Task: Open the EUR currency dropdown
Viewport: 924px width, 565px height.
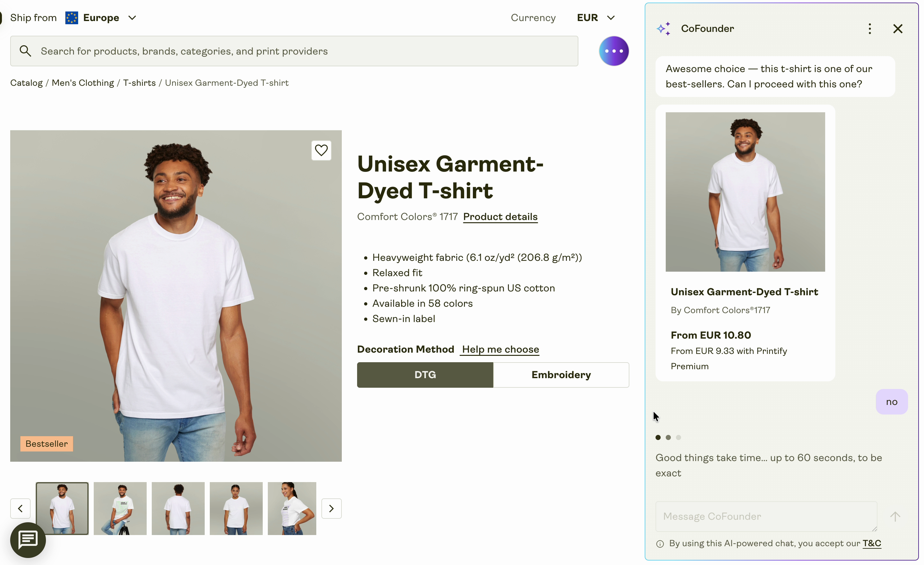Action: [596, 18]
